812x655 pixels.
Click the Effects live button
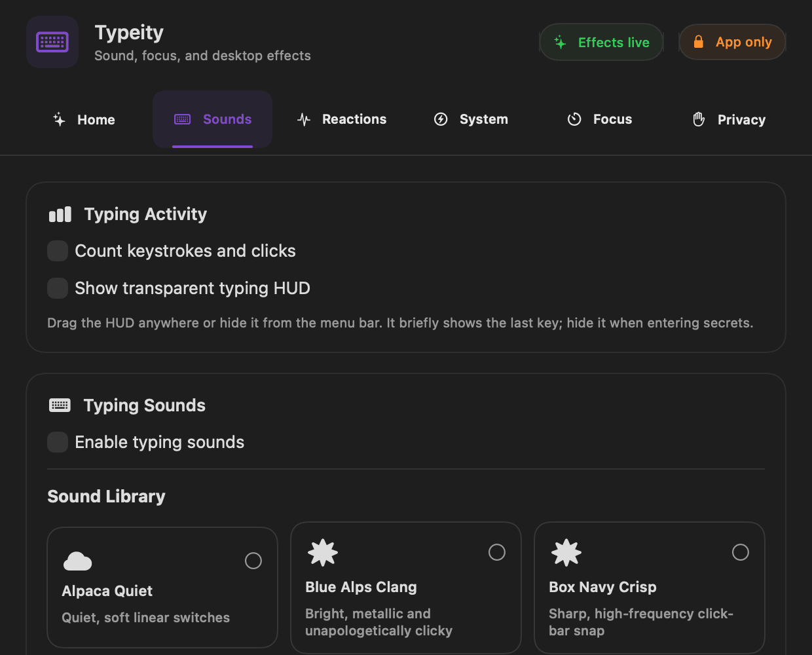pos(601,42)
